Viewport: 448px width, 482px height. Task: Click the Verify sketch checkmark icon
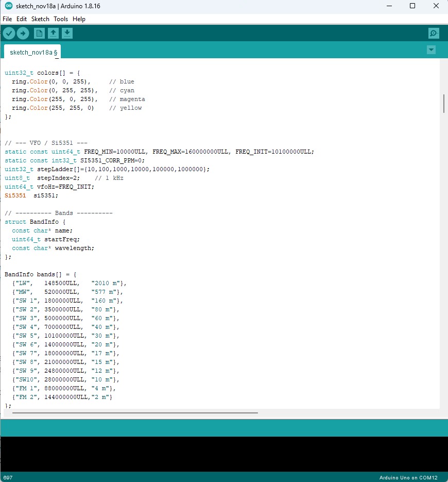(x=9, y=34)
